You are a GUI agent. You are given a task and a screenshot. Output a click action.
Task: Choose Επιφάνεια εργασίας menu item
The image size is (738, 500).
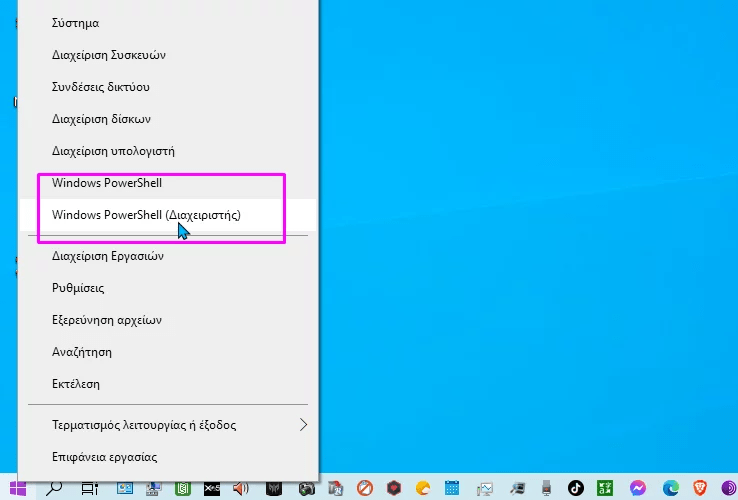pos(168,457)
